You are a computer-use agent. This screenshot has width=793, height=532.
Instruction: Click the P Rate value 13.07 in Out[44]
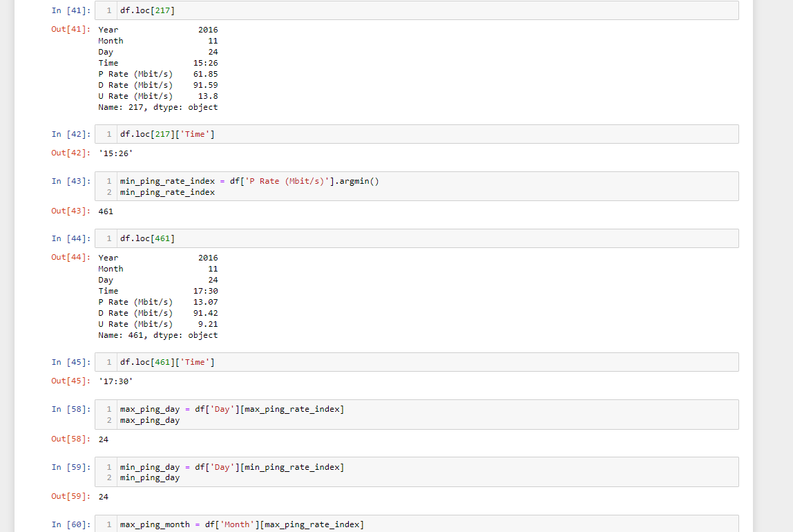click(x=205, y=302)
